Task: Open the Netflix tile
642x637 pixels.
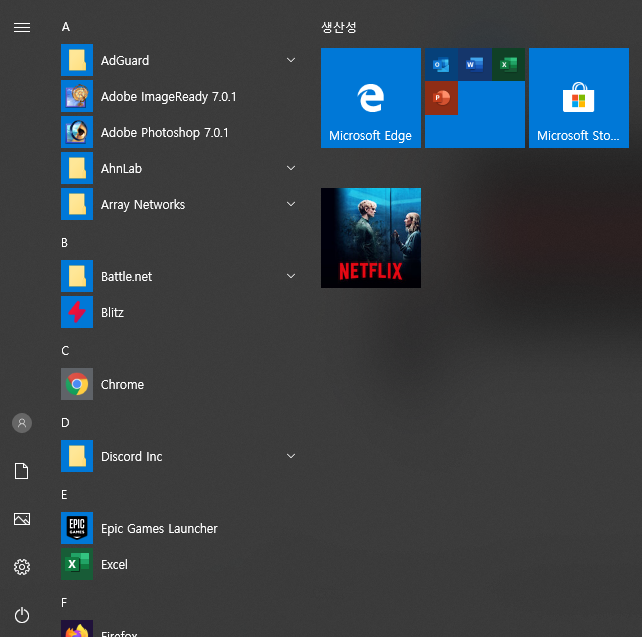Action: [x=371, y=238]
